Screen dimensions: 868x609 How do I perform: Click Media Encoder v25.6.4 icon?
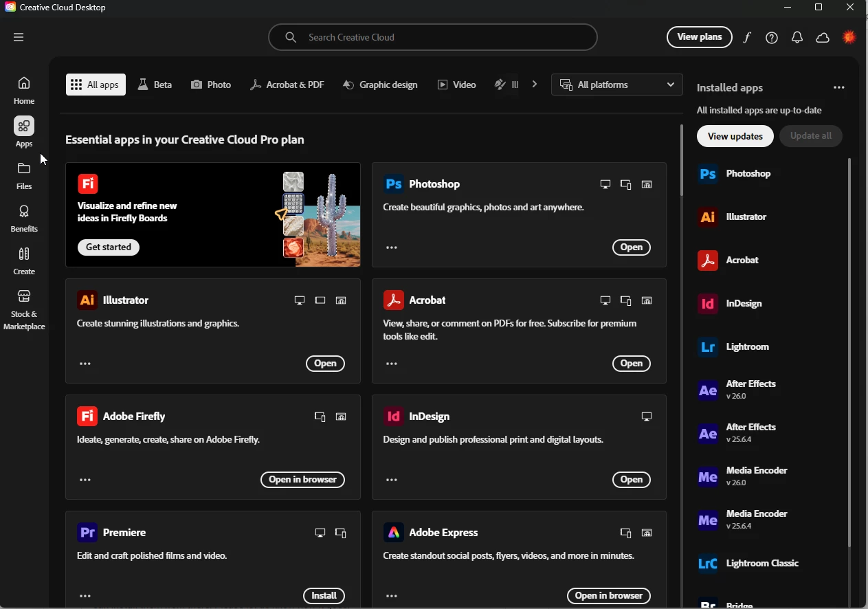click(708, 520)
